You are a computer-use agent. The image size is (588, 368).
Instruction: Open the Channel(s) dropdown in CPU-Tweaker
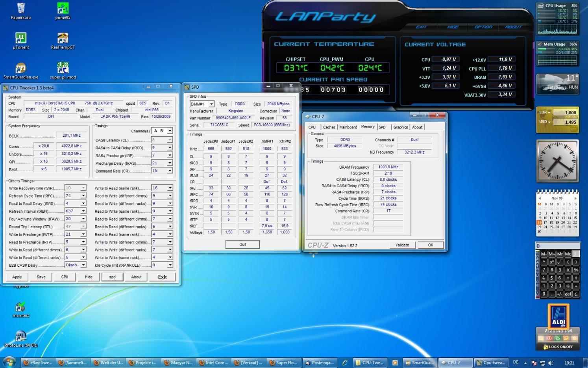(170, 131)
